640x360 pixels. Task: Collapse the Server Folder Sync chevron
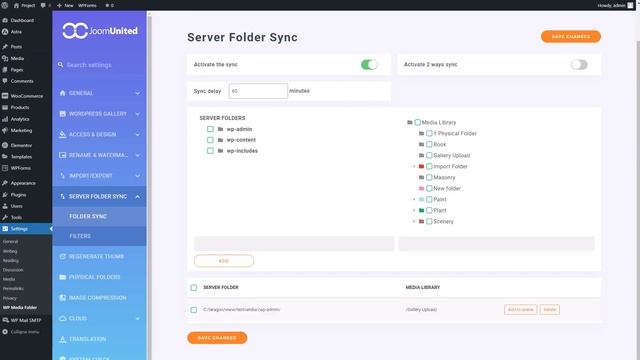coord(138,197)
